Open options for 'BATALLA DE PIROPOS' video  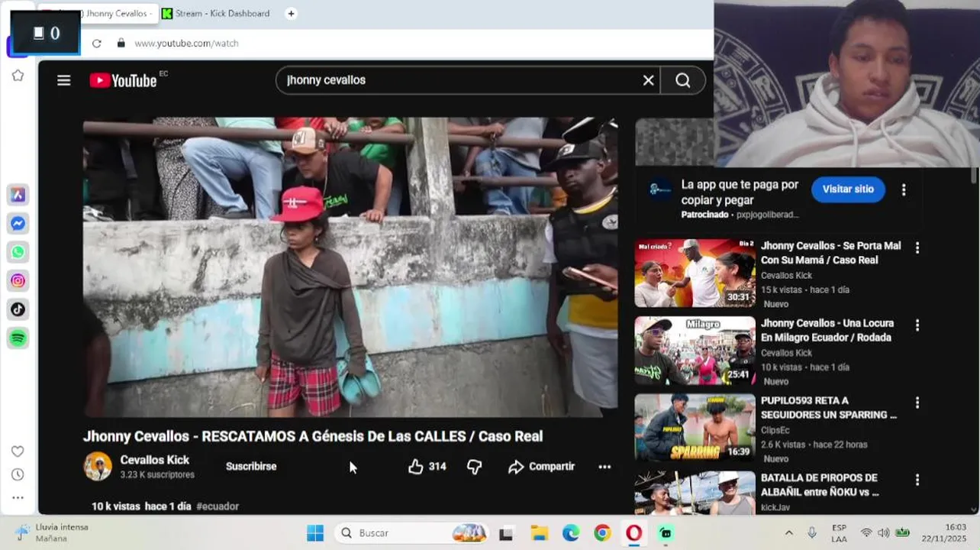[917, 480]
